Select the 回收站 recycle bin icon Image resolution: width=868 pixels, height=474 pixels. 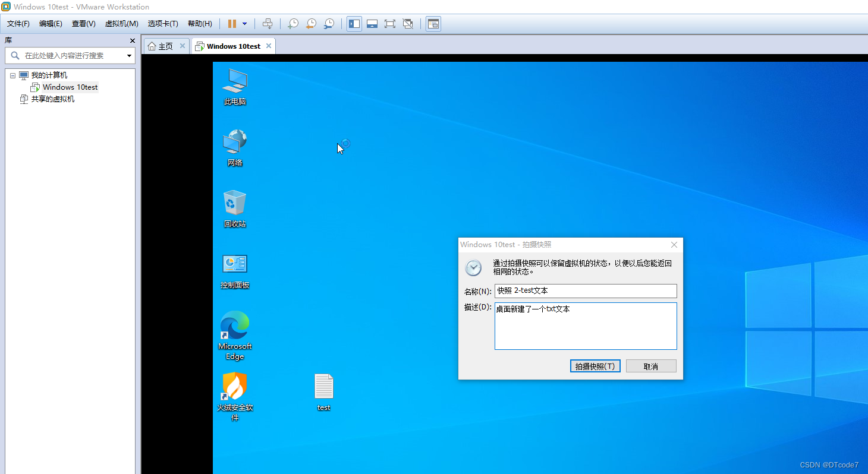click(235, 209)
